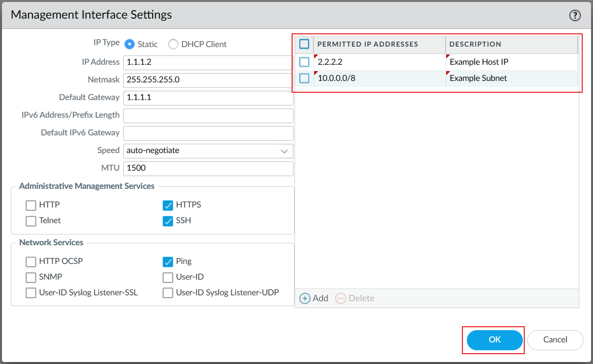Toggle the SSH service checkbox
The height and width of the screenshot is (364, 593).
click(168, 221)
